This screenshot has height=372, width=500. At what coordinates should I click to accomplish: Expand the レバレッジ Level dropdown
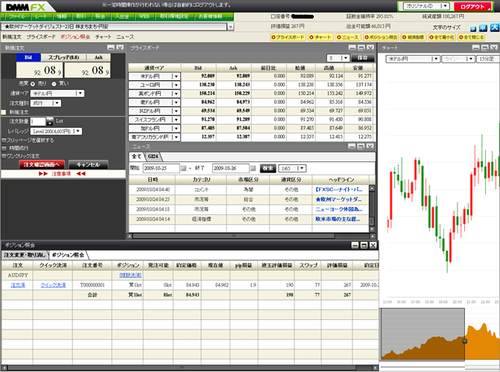point(56,131)
